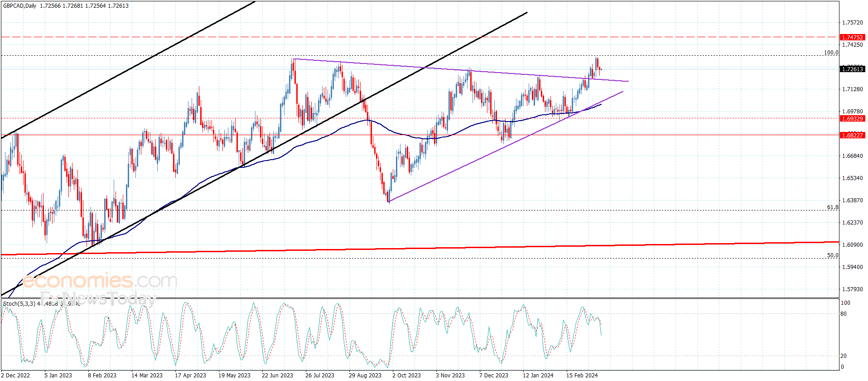
Task: Click the 100.0 Fibonacci level label
Action: point(831,52)
